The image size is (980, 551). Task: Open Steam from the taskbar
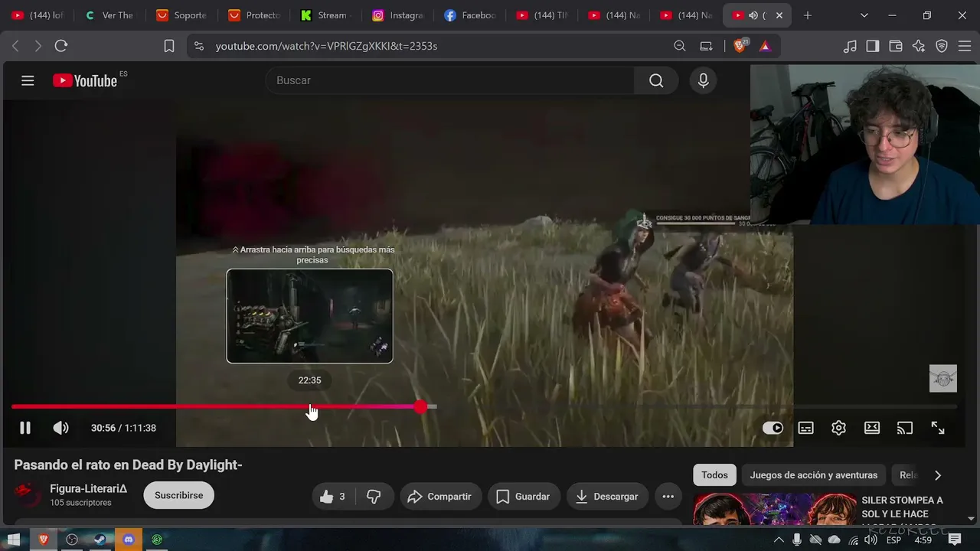tap(100, 540)
